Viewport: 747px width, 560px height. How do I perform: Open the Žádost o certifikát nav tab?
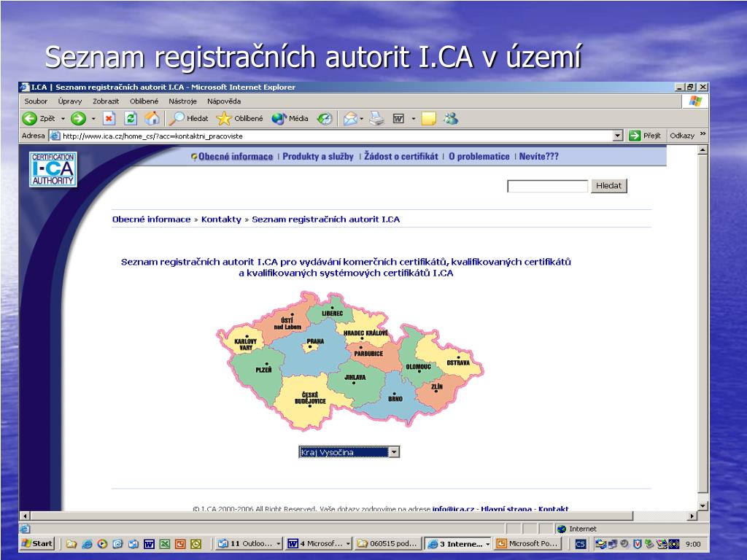[x=401, y=156]
